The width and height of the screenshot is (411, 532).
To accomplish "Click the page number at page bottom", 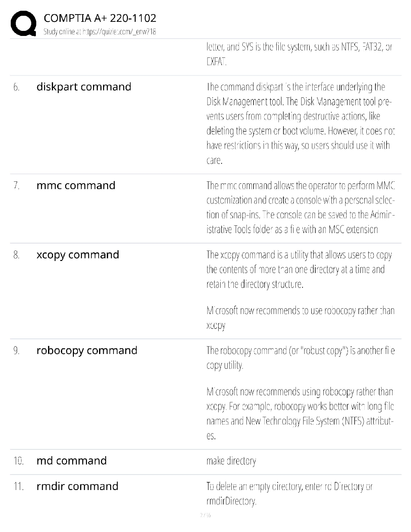I will [x=205, y=515].
